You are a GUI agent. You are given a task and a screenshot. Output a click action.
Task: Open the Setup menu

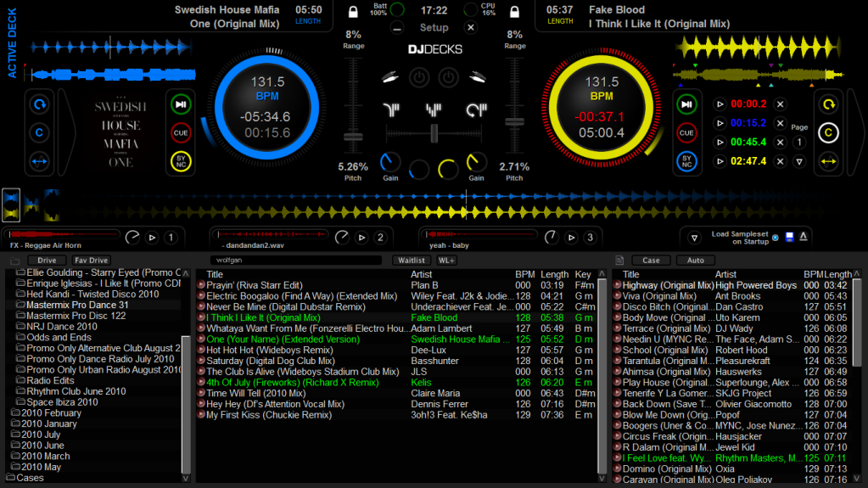coord(434,28)
